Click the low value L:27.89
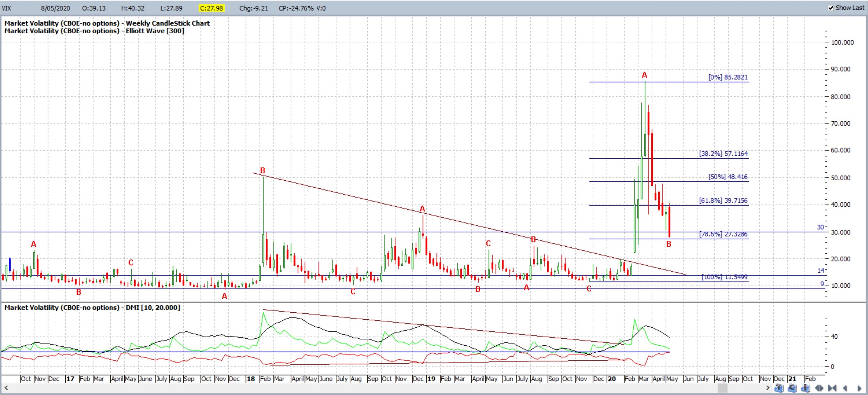 tap(171, 8)
